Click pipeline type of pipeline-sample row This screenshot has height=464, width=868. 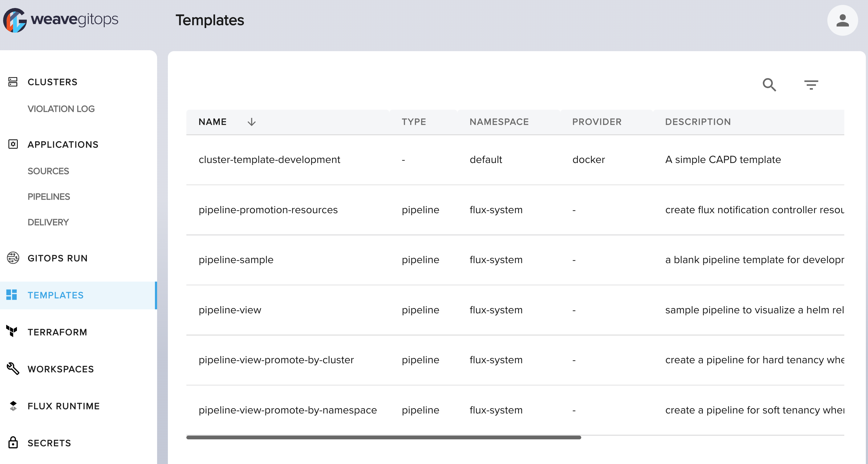coord(420,259)
